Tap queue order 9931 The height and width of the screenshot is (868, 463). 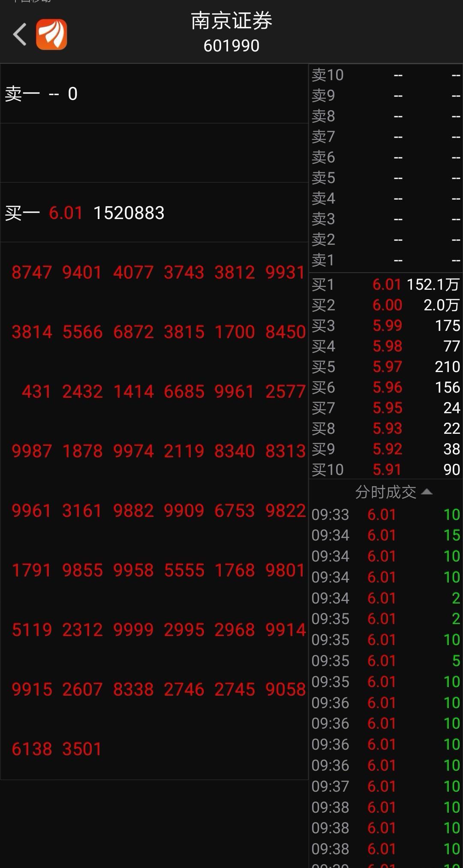click(x=285, y=272)
